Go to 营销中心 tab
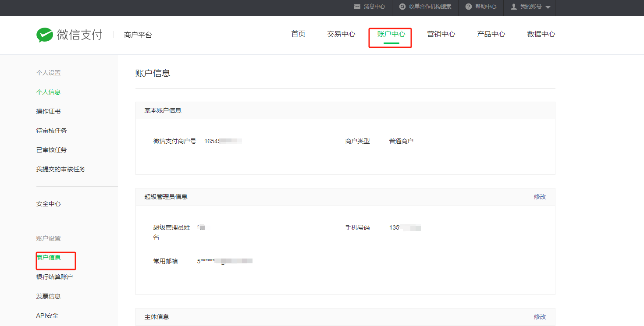 441,34
